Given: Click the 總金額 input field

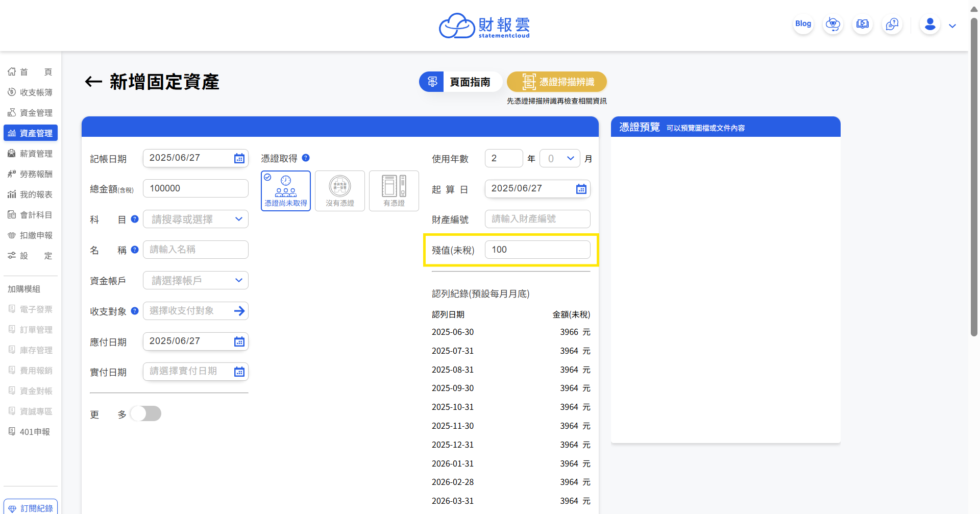Looking at the screenshot, I should tap(195, 188).
